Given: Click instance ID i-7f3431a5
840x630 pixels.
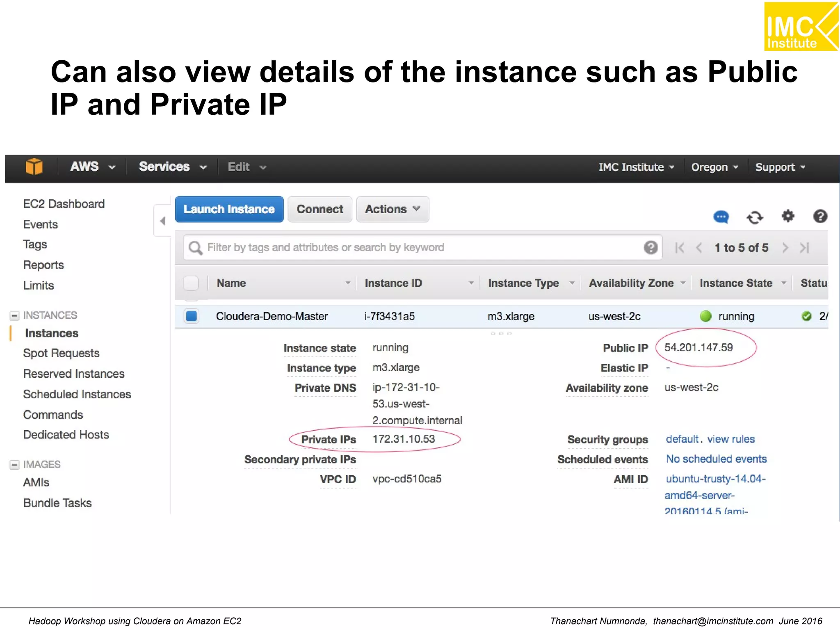Looking at the screenshot, I should (x=390, y=316).
